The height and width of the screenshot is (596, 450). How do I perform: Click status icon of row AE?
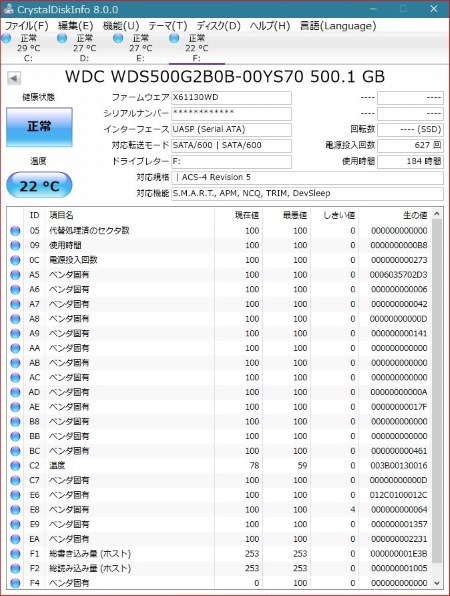click(15, 407)
